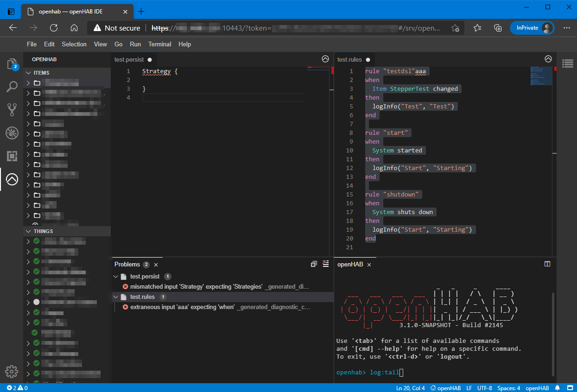Click the collapse all icon in Problems panel
This screenshot has width=577, height=392.
(x=314, y=264)
